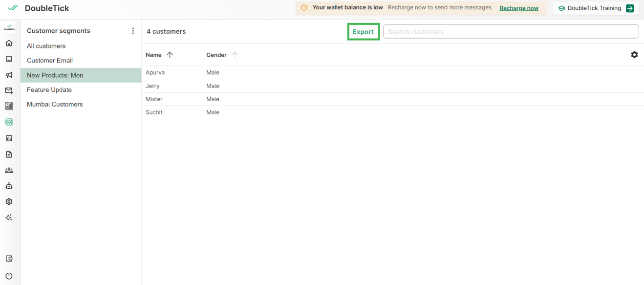Screen dimensions: 644x285
Task: Click the power logout icon
Action: 9,276
